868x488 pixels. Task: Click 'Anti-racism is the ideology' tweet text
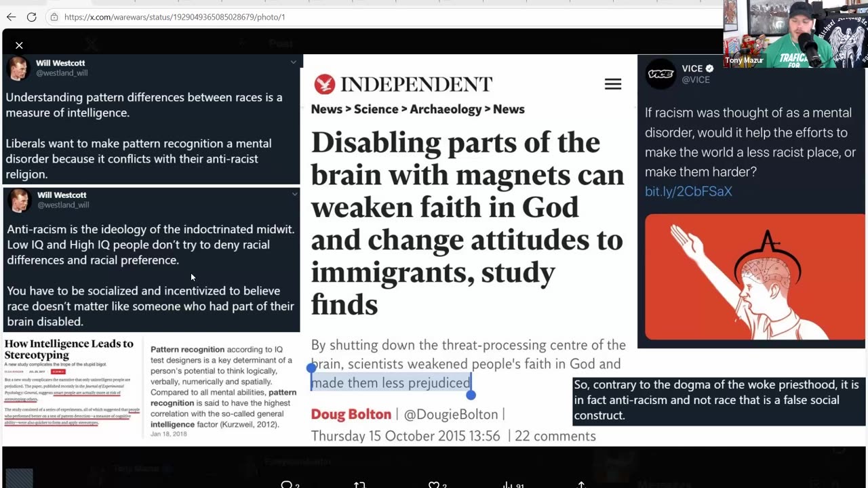coord(151,245)
